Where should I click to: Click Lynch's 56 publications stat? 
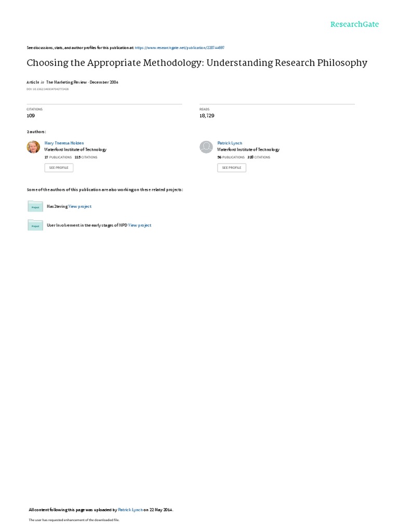point(231,157)
